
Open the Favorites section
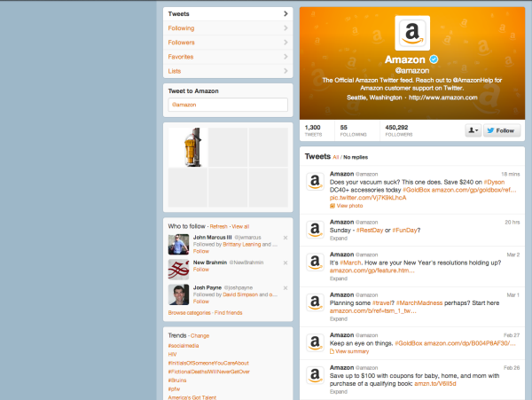(228, 57)
